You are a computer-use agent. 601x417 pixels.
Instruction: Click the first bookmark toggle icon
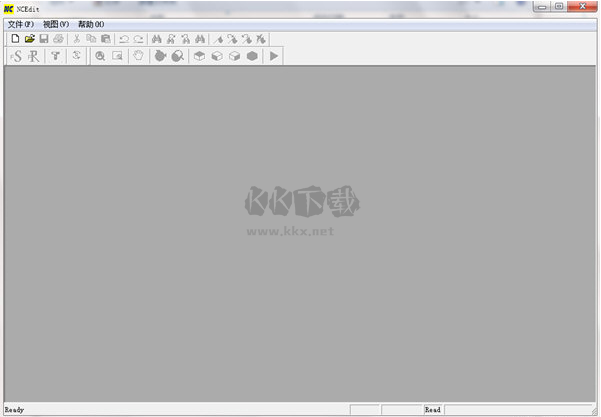pos(218,39)
